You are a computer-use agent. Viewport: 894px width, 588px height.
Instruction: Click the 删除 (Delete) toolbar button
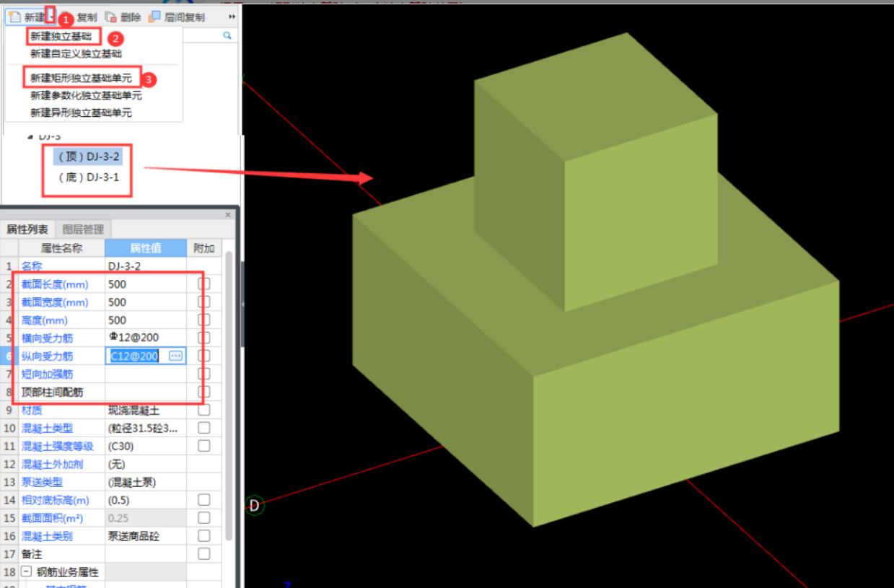tap(123, 17)
